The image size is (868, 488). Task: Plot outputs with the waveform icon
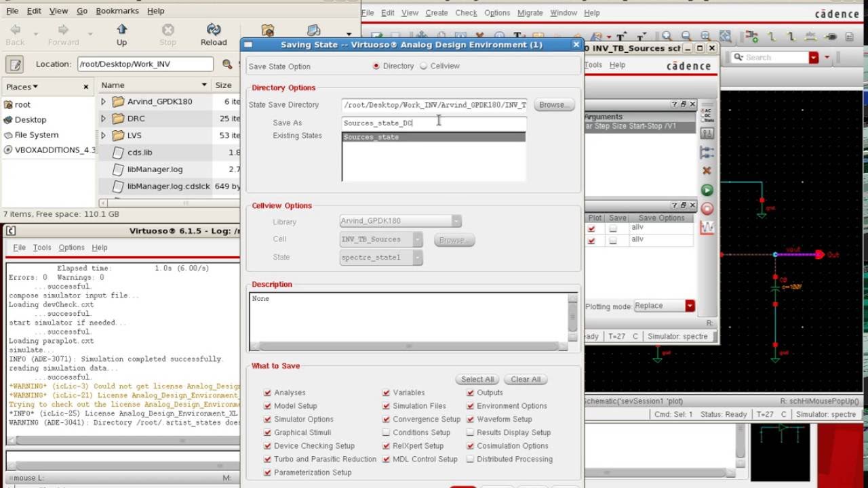[x=707, y=228]
